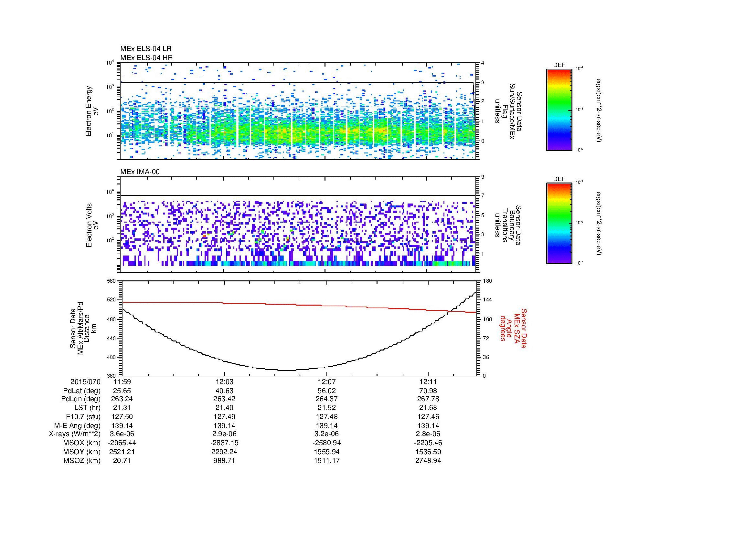Click MSOY value 1959.94
The height and width of the screenshot is (534, 756).
326,452
